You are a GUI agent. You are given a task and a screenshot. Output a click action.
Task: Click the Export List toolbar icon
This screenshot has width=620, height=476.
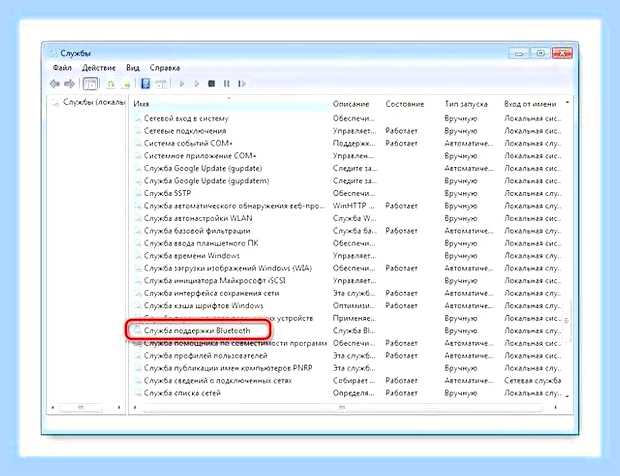coord(126,84)
